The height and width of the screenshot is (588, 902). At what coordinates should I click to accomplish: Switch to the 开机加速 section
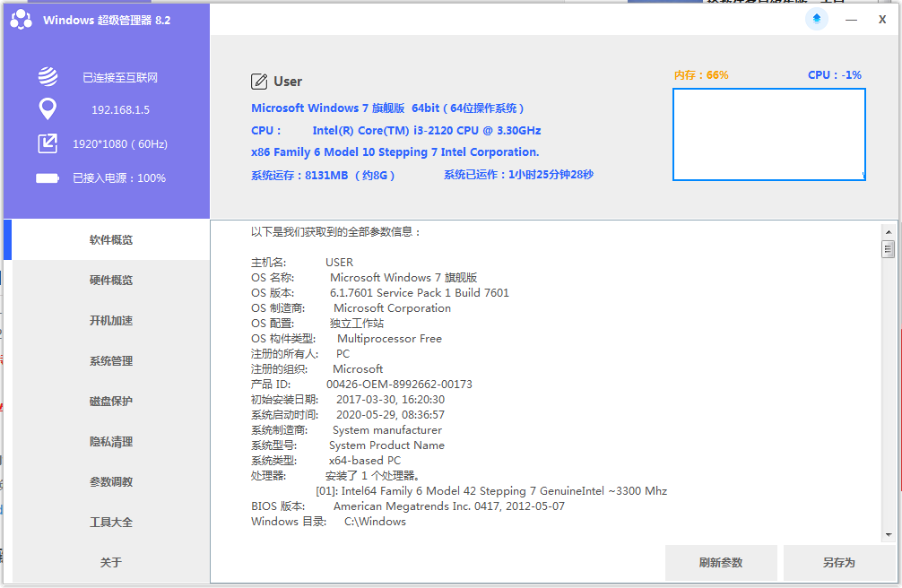click(x=111, y=321)
